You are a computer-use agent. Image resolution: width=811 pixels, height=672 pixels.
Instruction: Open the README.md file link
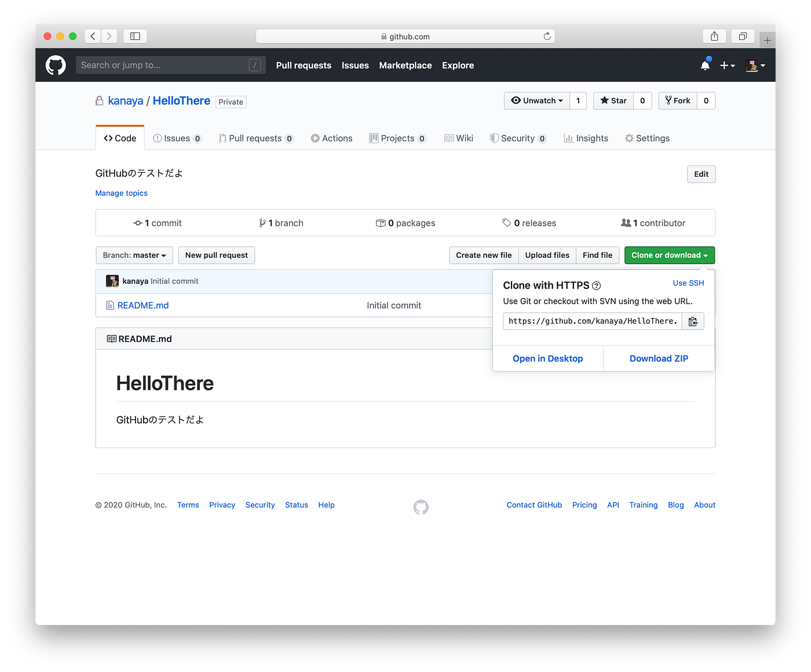[143, 305]
